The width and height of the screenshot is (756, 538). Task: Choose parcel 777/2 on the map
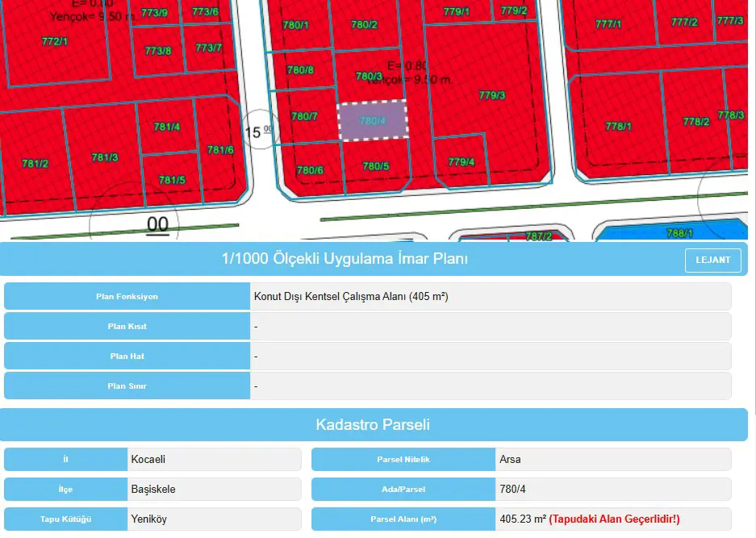[684, 22]
